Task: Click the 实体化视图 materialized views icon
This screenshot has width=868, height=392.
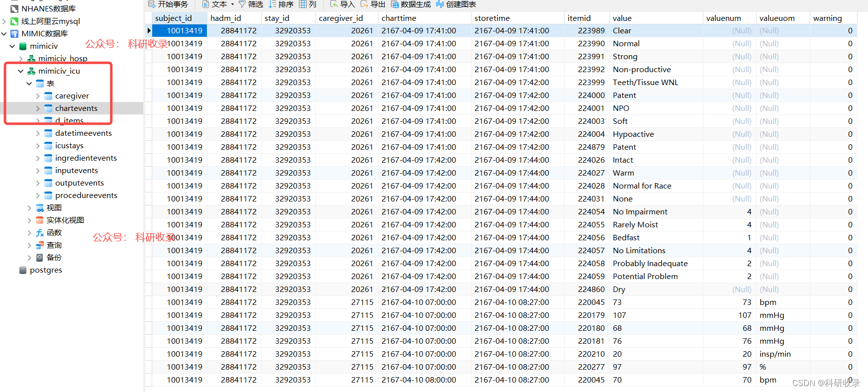Action: tap(40, 220)
